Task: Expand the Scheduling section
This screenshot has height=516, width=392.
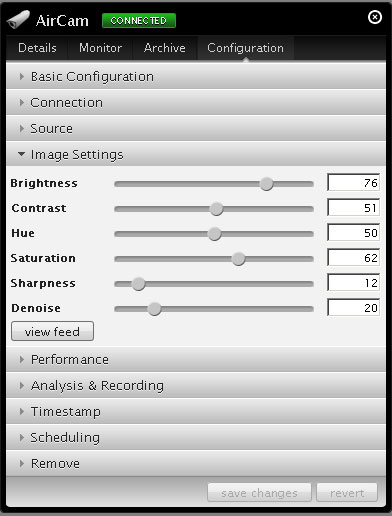Action: point(196,437)
